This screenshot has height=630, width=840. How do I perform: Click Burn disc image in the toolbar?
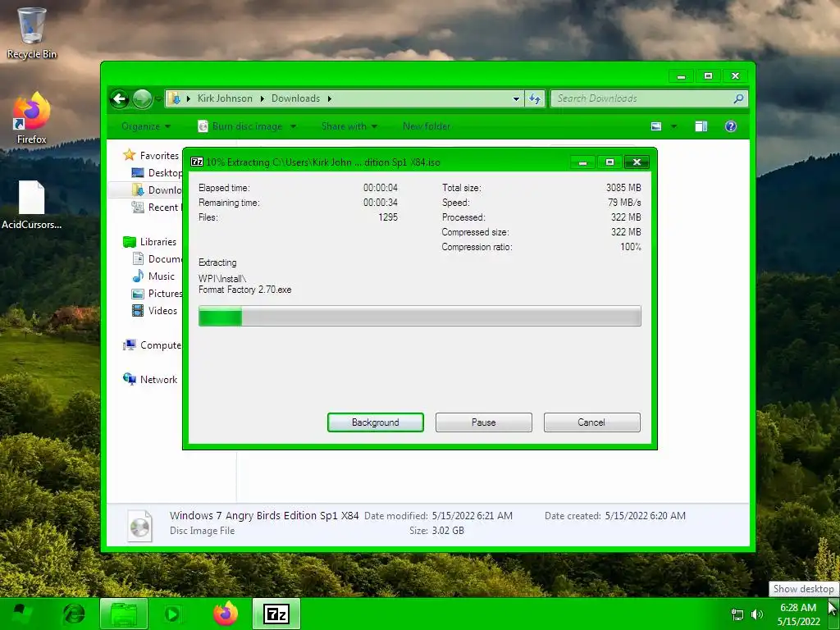click(x=240, y=126)
